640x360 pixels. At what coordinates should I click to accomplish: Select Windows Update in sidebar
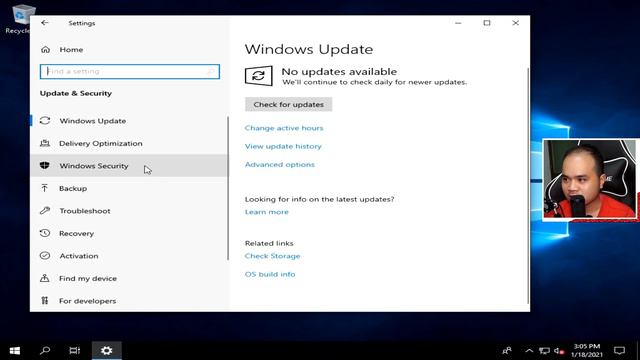tap(129, 121)
